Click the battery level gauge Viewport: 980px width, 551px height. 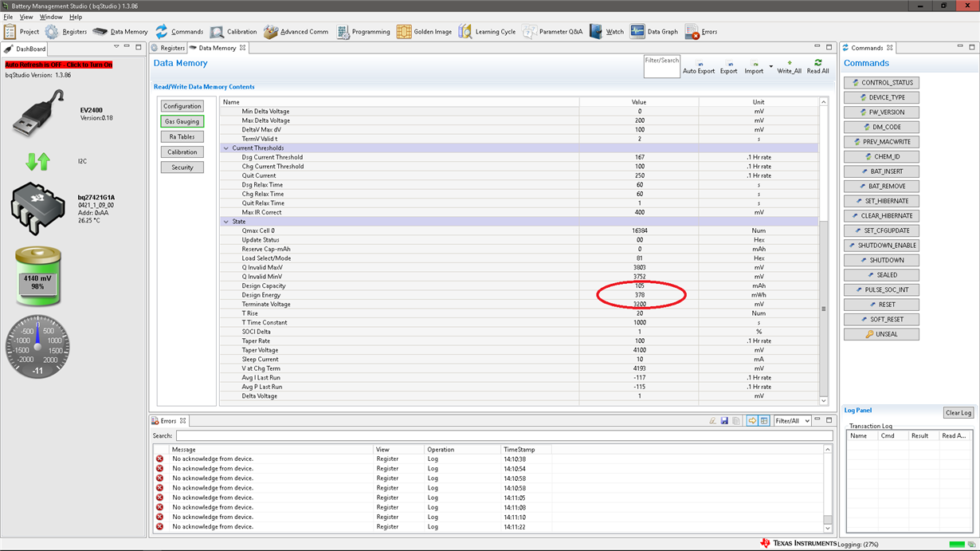[38, 277]
